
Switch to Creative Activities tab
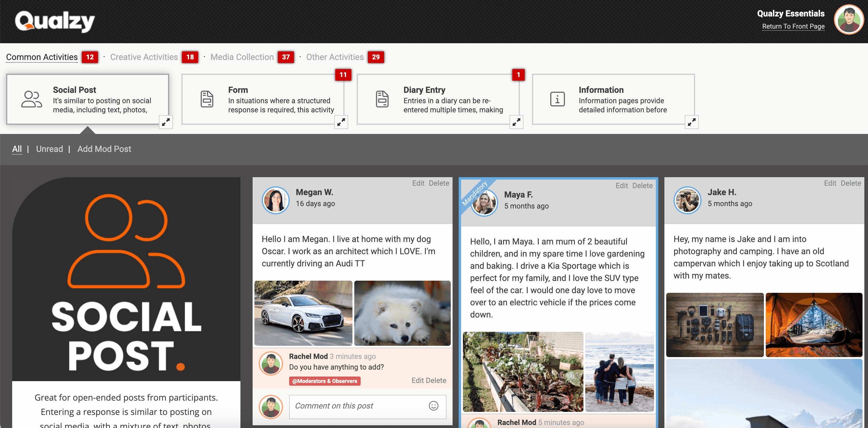pyautogui.click(x=144, y=57)
